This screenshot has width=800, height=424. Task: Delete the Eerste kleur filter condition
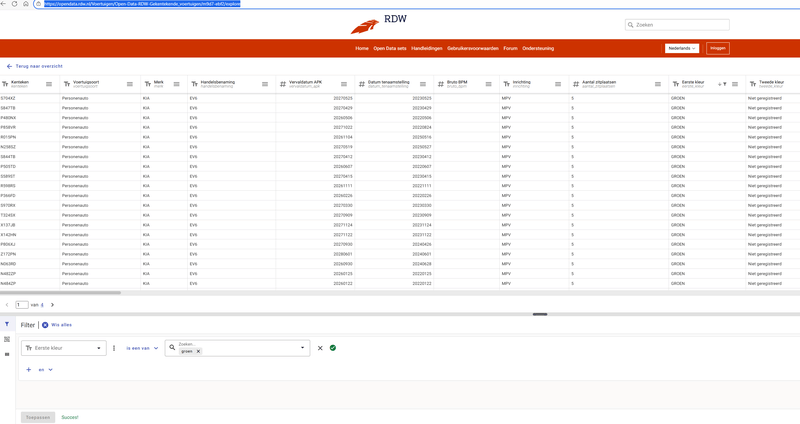coord(320,348)
